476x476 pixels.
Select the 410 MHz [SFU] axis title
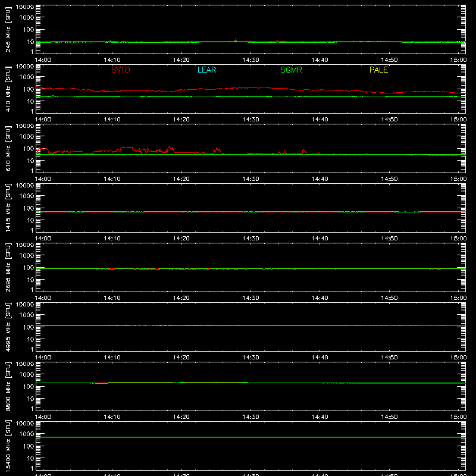tap(8, 89)
